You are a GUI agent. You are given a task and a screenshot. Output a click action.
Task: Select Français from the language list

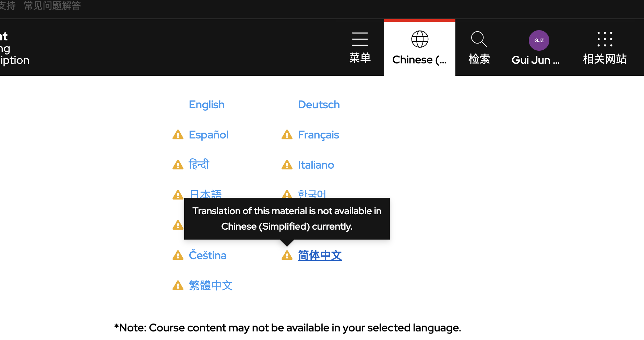point(318,135)
